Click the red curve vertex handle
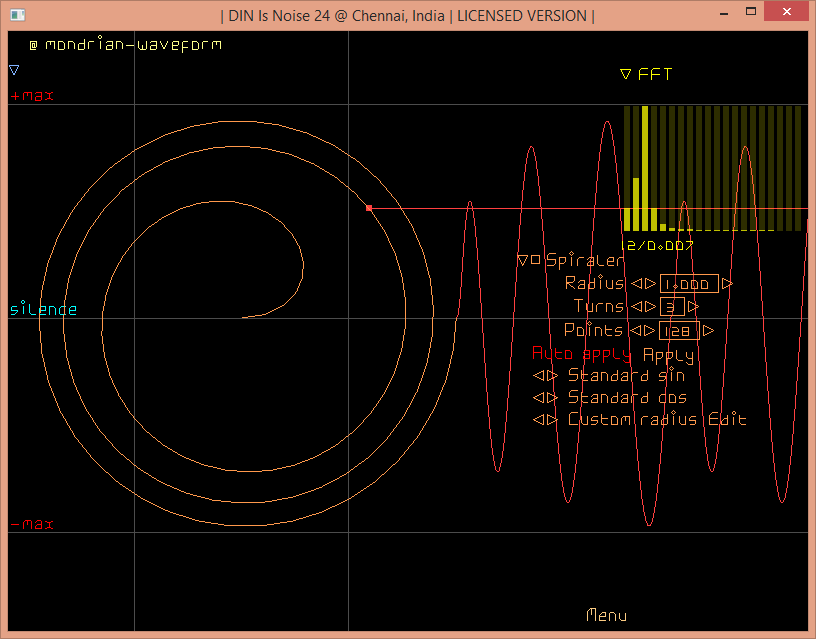 click(369, 208)
